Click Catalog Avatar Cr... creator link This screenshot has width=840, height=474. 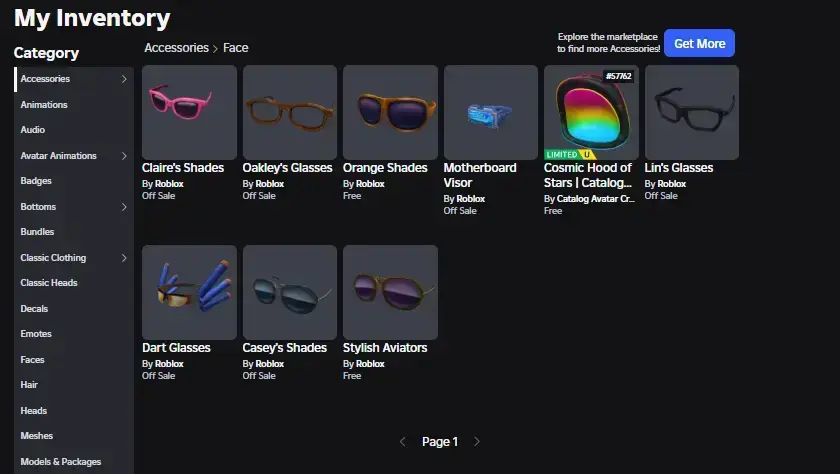tap(596, 199)
